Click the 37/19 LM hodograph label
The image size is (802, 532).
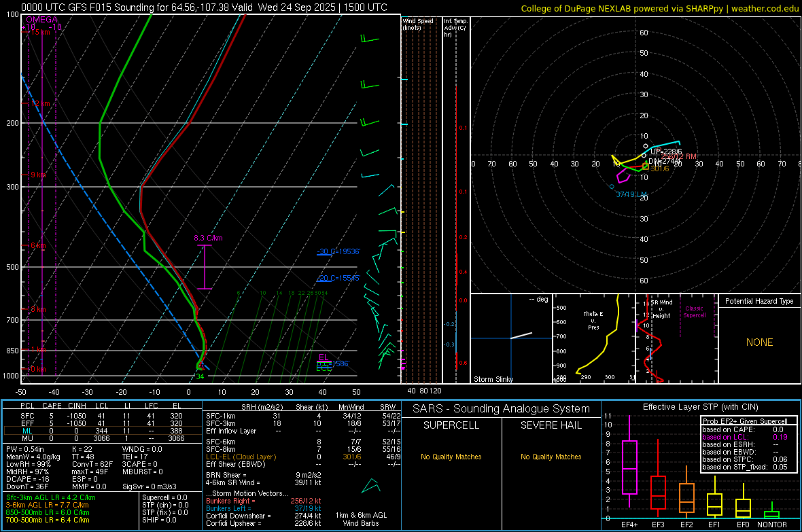click(x=631, y=194)
